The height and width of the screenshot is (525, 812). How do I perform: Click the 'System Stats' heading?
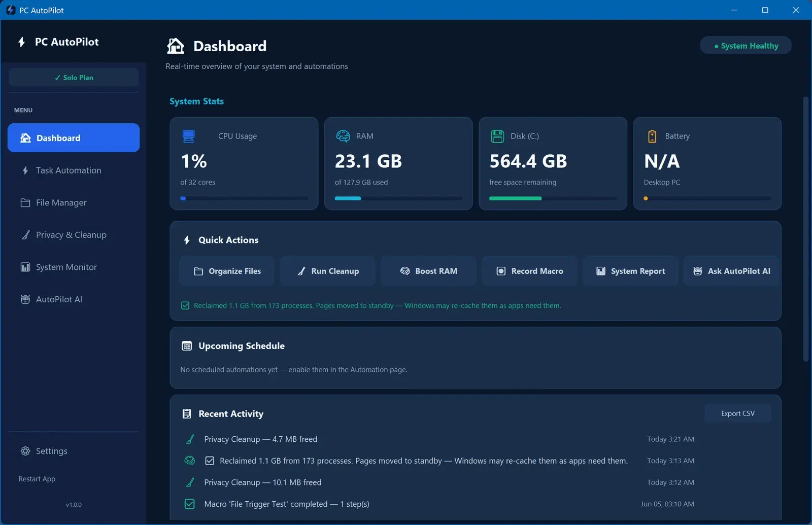tap(196, 101)
